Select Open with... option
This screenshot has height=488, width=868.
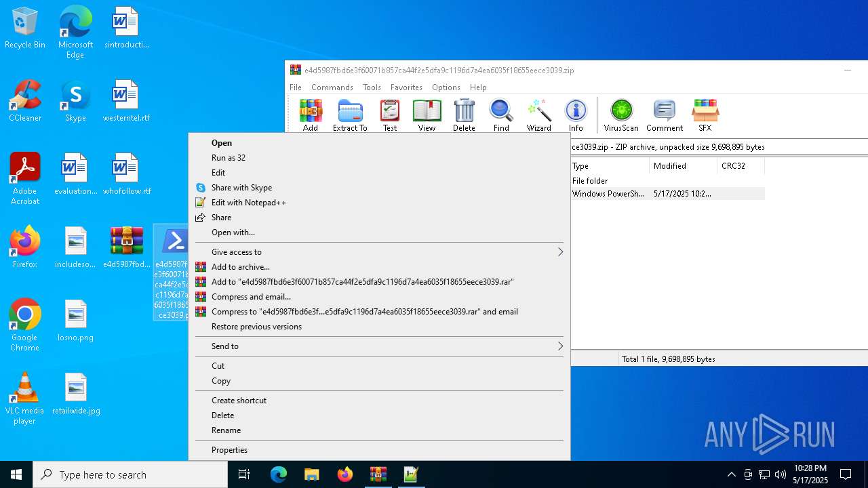coord(379,232)
